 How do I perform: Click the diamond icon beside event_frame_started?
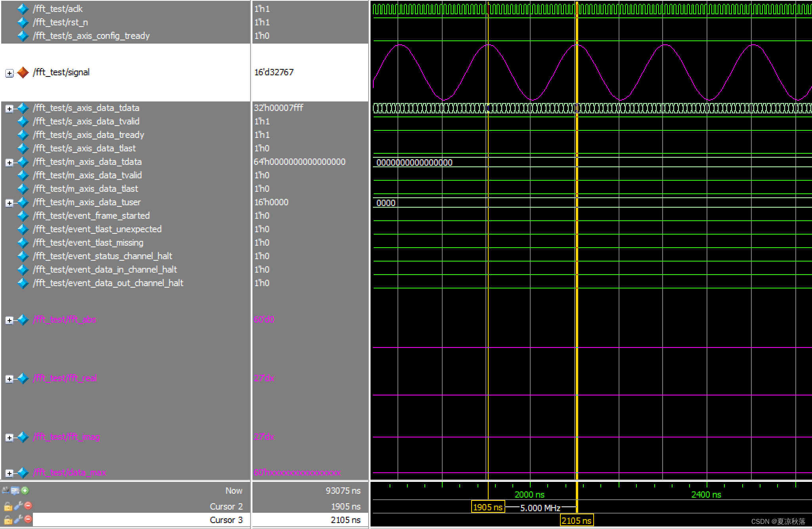tap(23, 216)
